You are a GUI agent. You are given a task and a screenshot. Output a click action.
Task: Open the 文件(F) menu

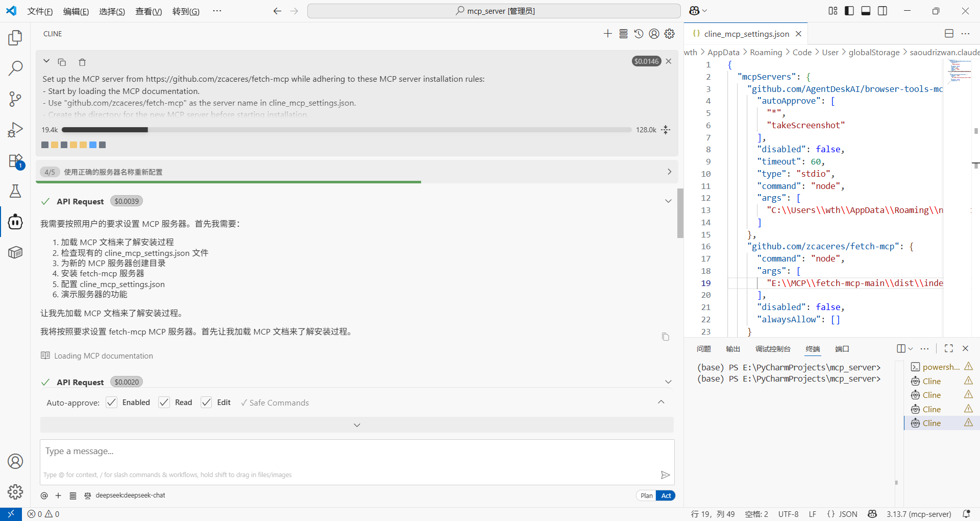point(40,11)
